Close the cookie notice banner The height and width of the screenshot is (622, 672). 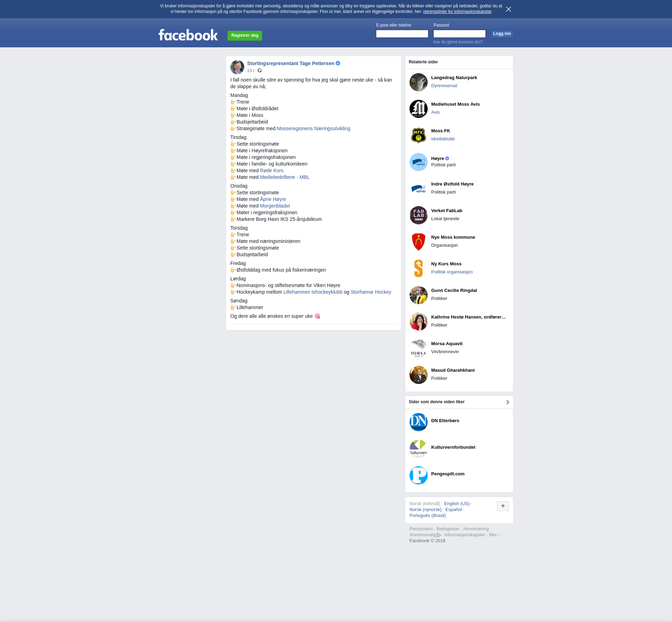[x=509, y=9]
